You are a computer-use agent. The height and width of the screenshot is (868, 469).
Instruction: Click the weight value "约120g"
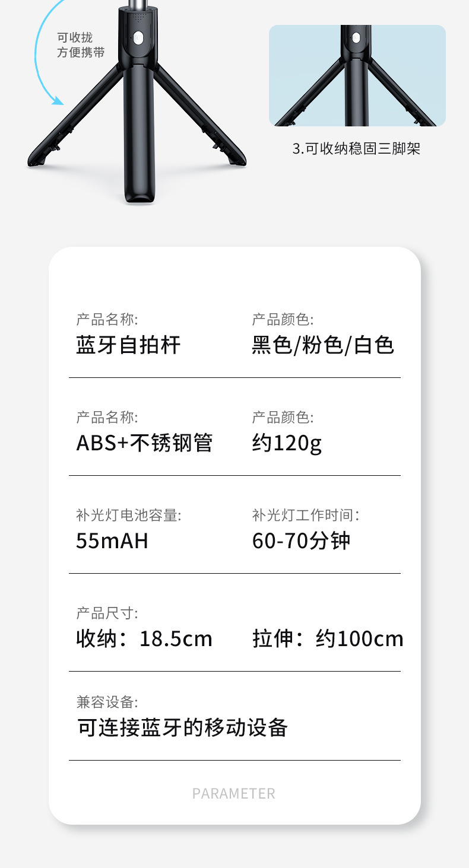(287, 443)
